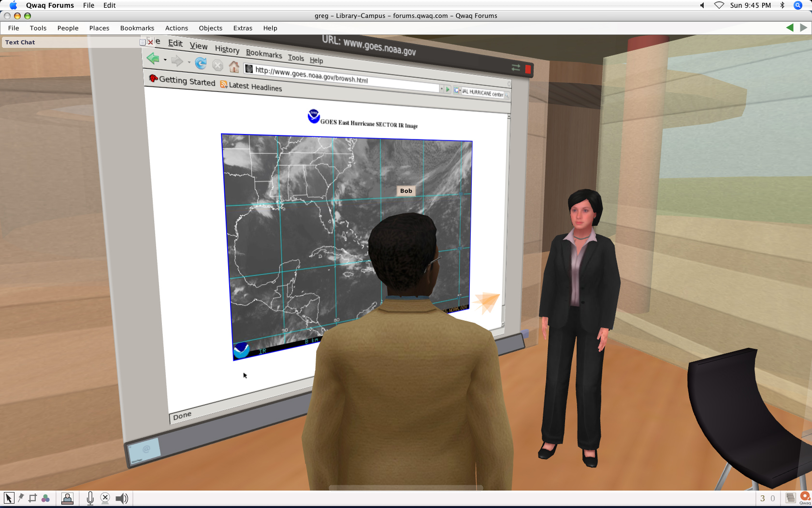Select the crop frame tool
Screen dimensions: 812x508
pyautogui.click(x=33, y=498)
